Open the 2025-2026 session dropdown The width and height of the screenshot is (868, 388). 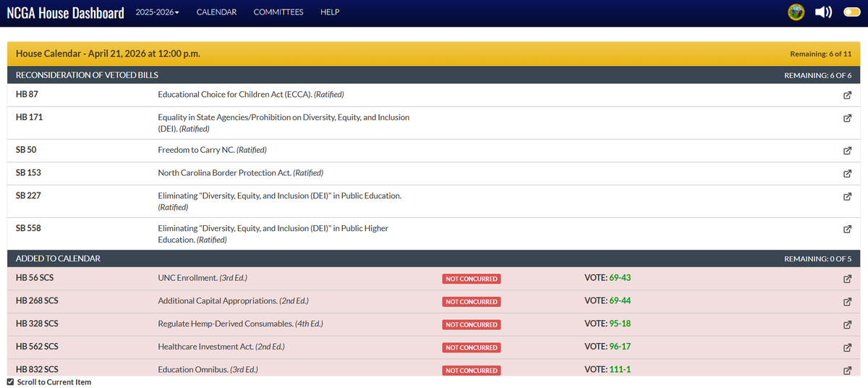click(157, 12)
